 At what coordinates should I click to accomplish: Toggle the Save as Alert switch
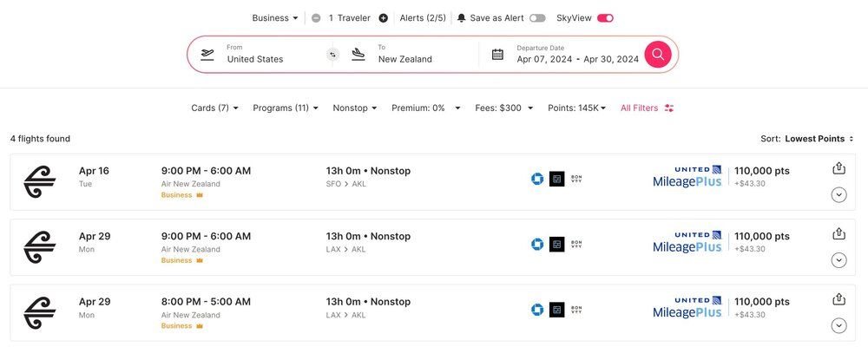pos(537,17)
